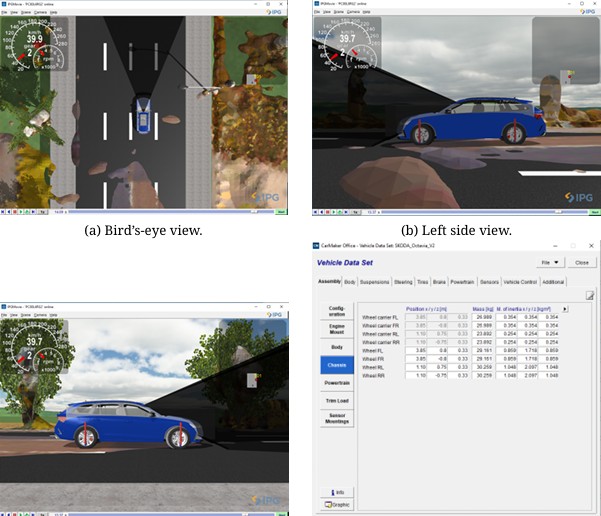Open Camera menu in bird's-eye IPGMovie window
Screen dimensions: 601x516
(x=40, y=12)
